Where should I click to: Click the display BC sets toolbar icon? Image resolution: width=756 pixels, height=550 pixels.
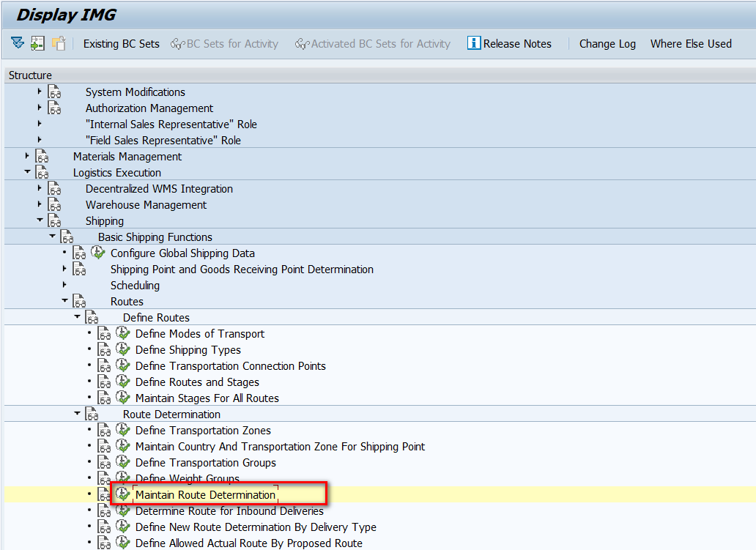point(37,43)
